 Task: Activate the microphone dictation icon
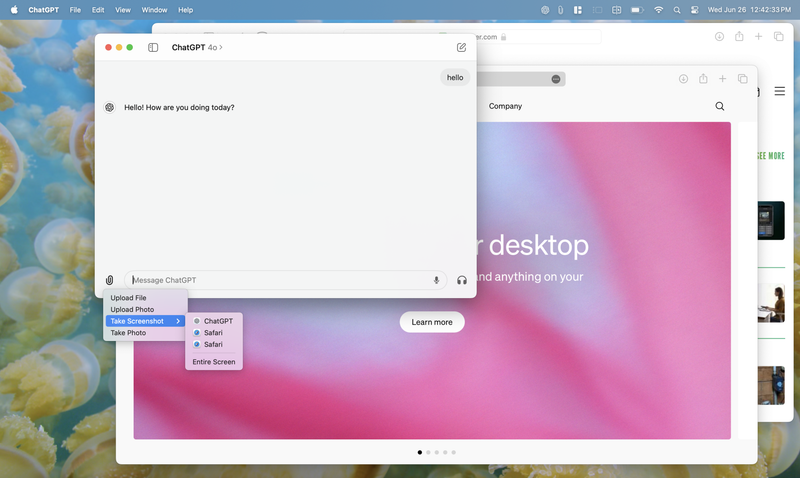coord(436,280)
